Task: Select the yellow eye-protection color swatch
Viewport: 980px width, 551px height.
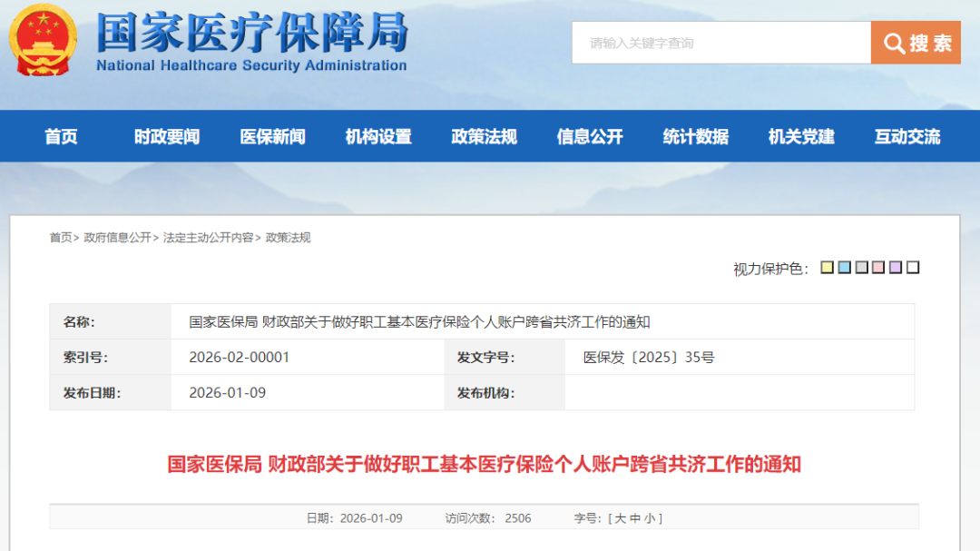Action: (827, 268)
